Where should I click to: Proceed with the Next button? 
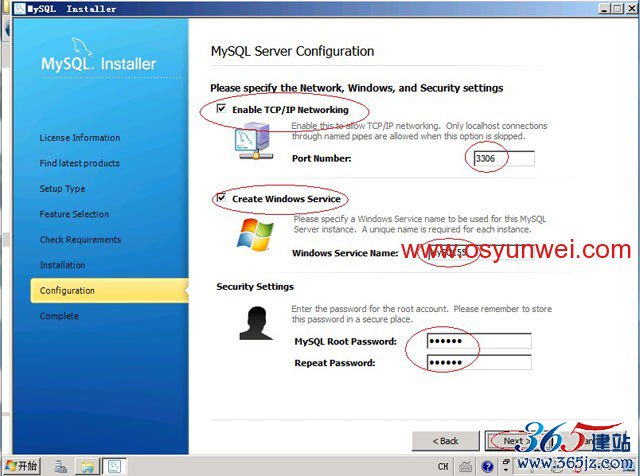(x=516, y=441)
